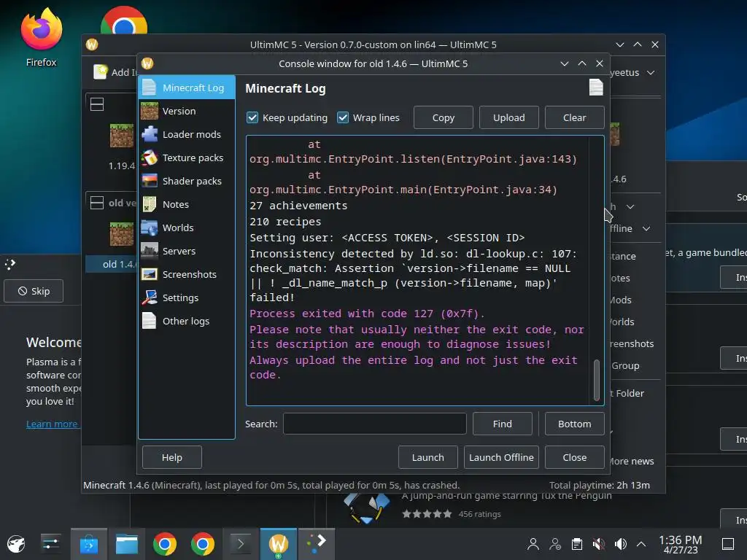Click the Help button
This screenshot has height=560, width=747.
coord(172,457)
